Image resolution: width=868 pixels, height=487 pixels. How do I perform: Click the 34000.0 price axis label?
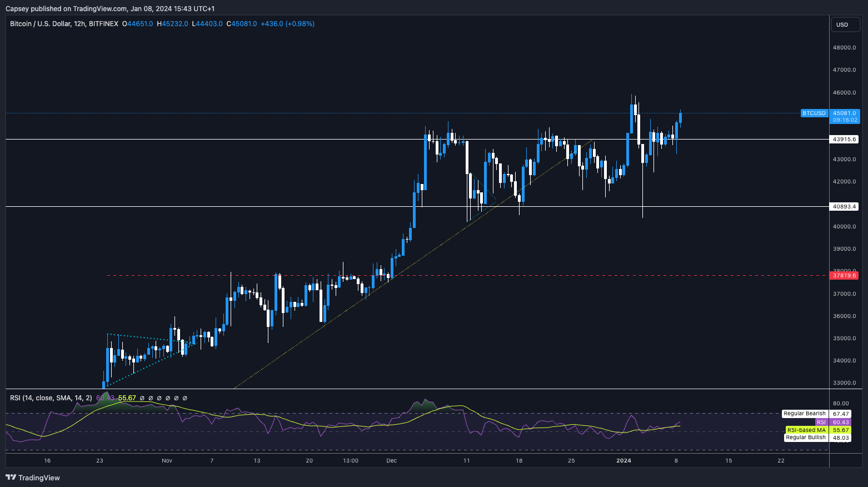[x=845, y=361]
